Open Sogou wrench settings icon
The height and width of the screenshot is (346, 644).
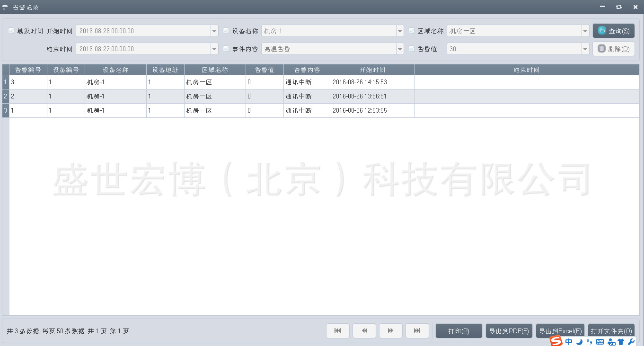[631, 342]
